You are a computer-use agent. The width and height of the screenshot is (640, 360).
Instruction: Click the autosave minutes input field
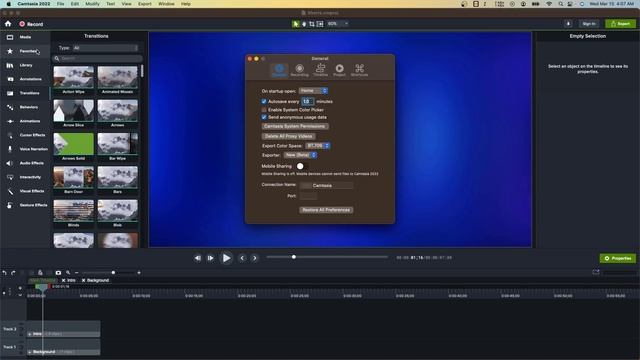point(307,101)
